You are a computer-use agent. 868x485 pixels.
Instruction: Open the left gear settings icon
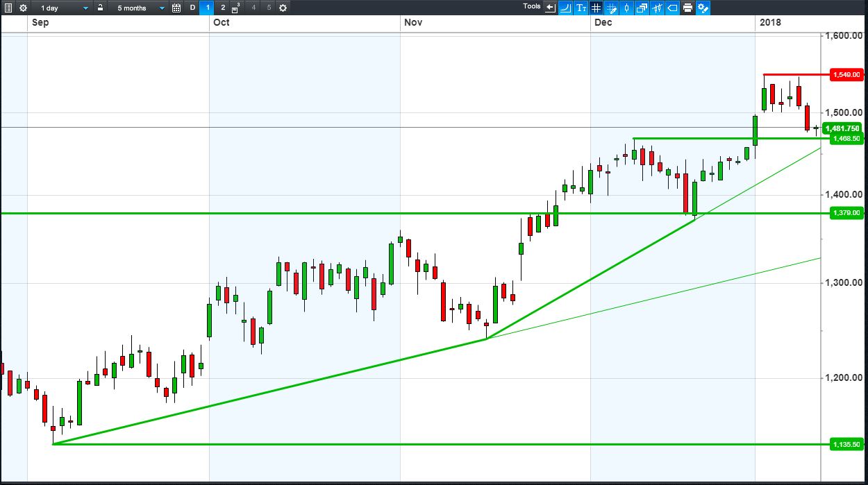(x=23, y=8)
